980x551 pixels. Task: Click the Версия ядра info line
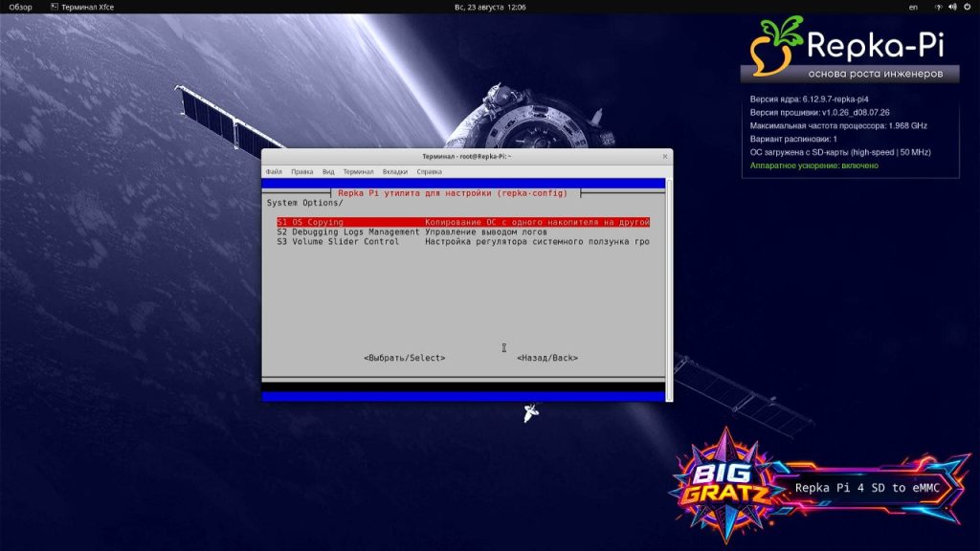pos(809,99)
